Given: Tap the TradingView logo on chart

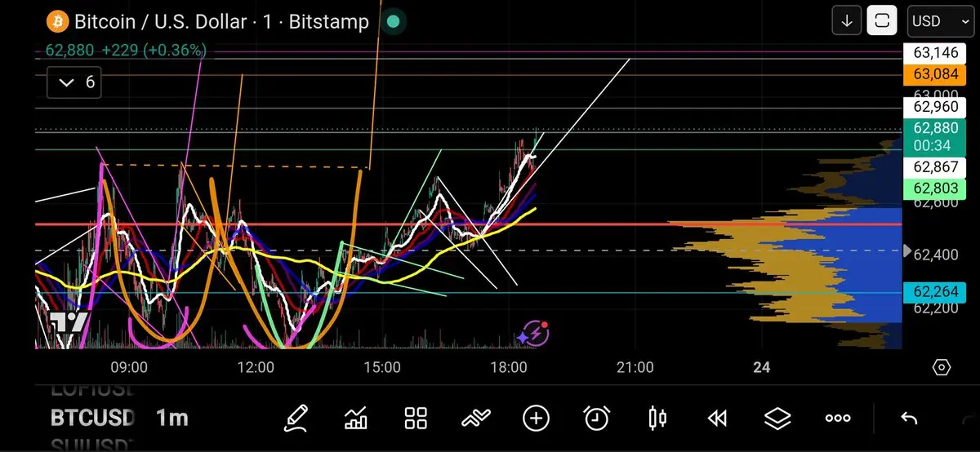Looking at the screenshot, I should (69, 321).
